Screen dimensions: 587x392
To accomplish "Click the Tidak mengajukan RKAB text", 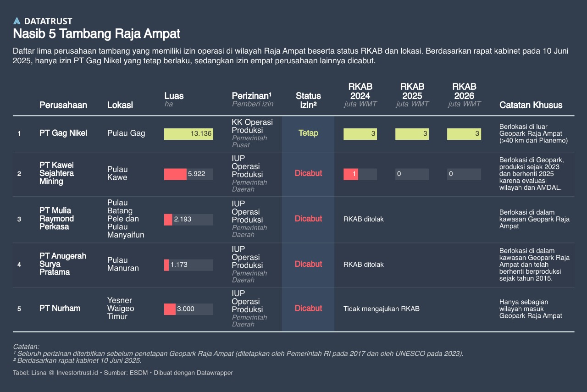I will pyautogui.click(x=382, y=309).
